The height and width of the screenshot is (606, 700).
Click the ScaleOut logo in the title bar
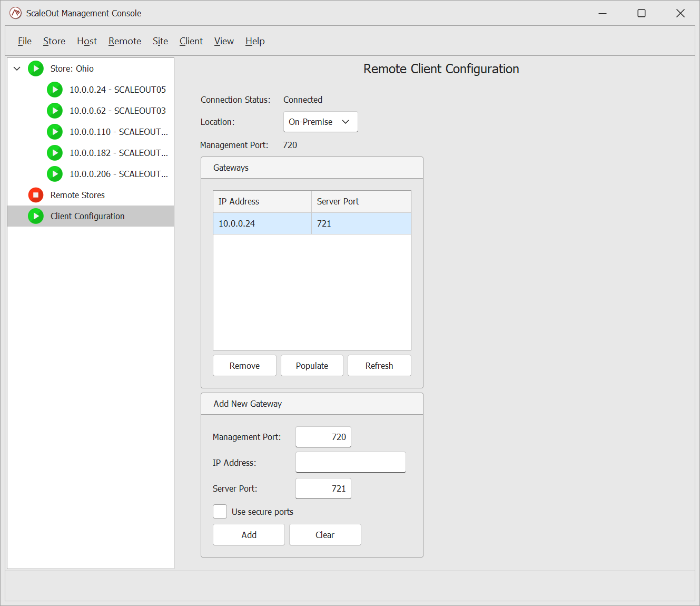tap(16, 13)
